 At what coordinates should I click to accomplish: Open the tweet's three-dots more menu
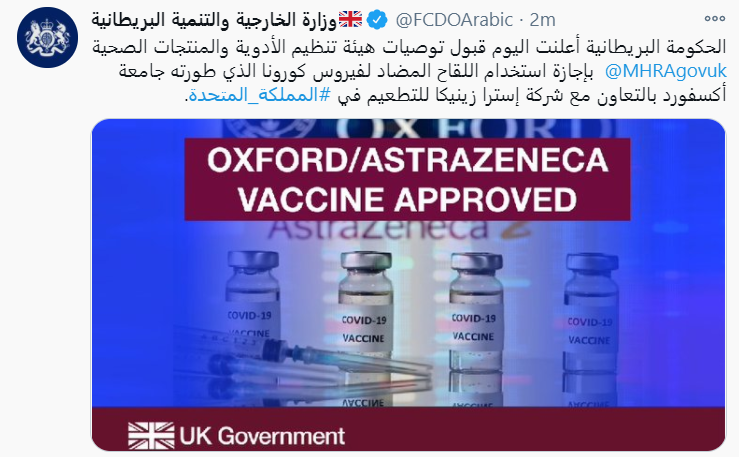(714, 19)
